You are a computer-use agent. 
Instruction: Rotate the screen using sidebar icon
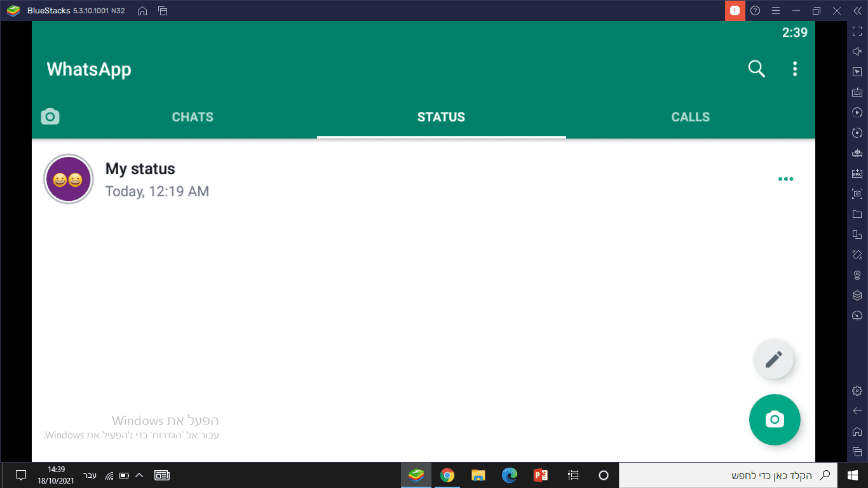[x=857, y=255]
